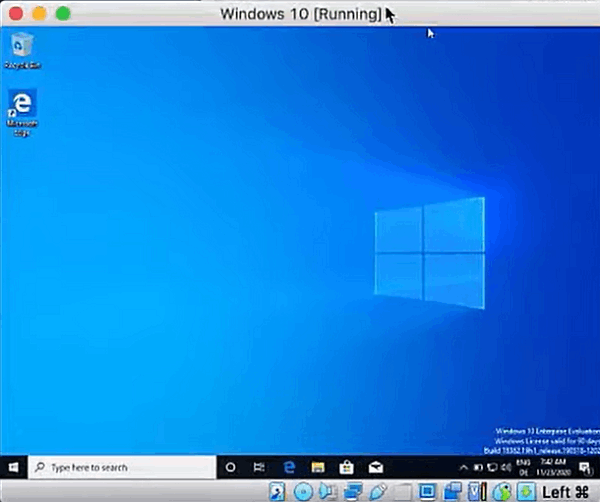Switch the ENG input language indicator

click(x=523, y=467)
